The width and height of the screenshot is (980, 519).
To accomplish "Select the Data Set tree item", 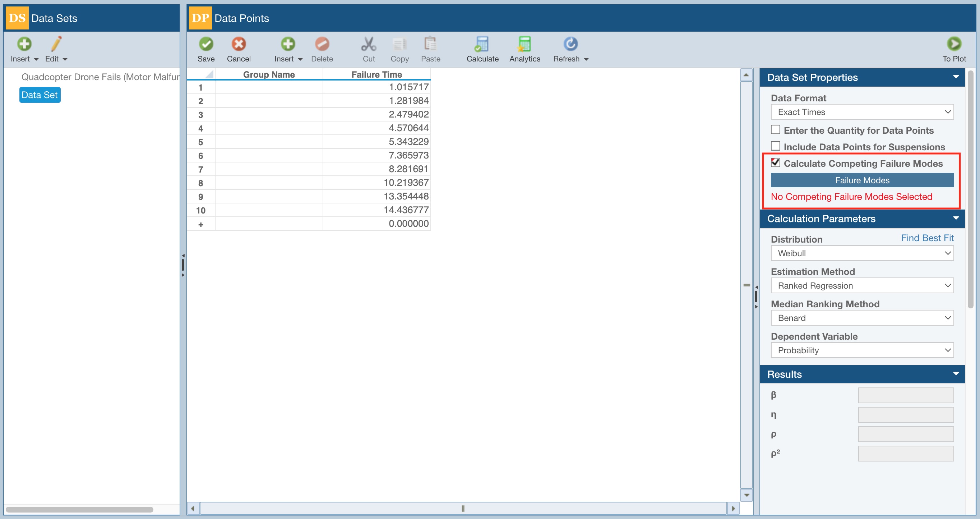I will tap(40, 95).
